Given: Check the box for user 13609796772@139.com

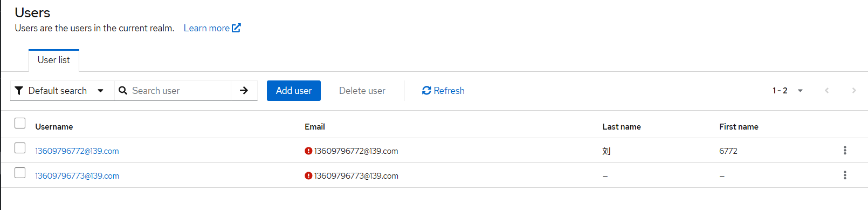Looking at the screenshot, I should point(20,148).
